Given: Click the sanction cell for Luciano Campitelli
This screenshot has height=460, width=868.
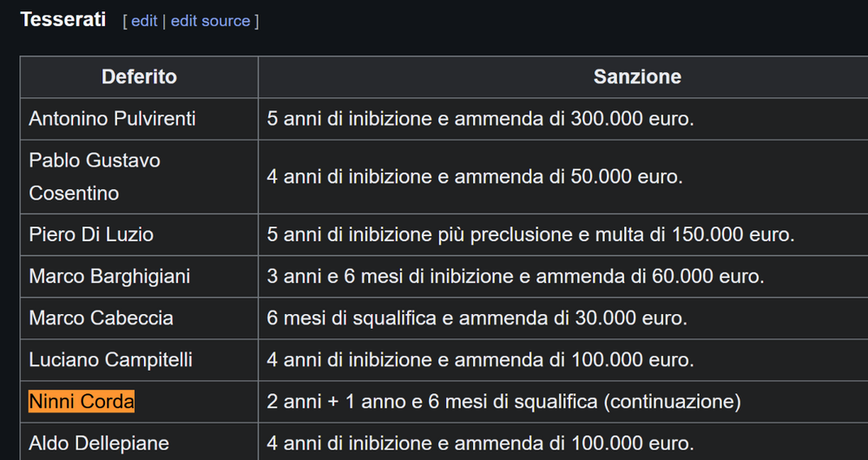Looking at the screenshot, I should point(563,360).
